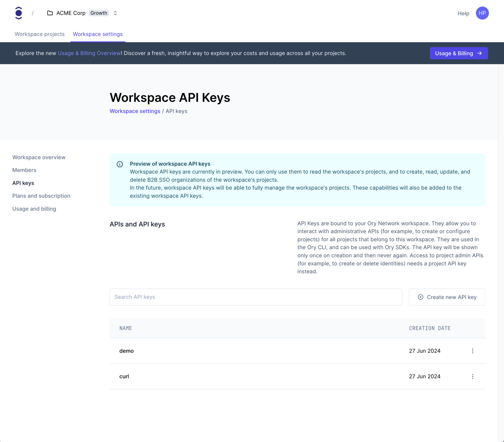Screen dimensions: 504x442
Task: Click the APIs and API keys heading
Action: point(137,224)
